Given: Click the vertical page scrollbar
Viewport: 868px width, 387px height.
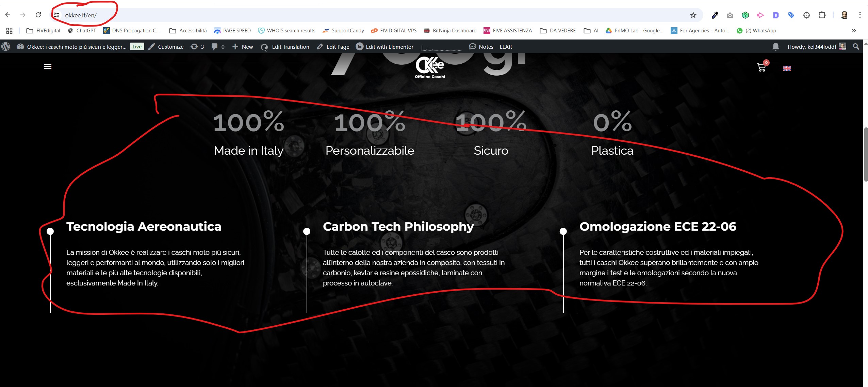Looking at the screenshot, I should click(865, 154).
